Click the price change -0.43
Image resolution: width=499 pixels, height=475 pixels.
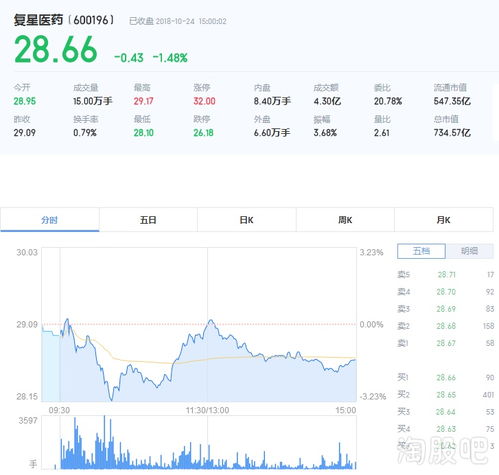pyautogui.click(x=129, y=58)
